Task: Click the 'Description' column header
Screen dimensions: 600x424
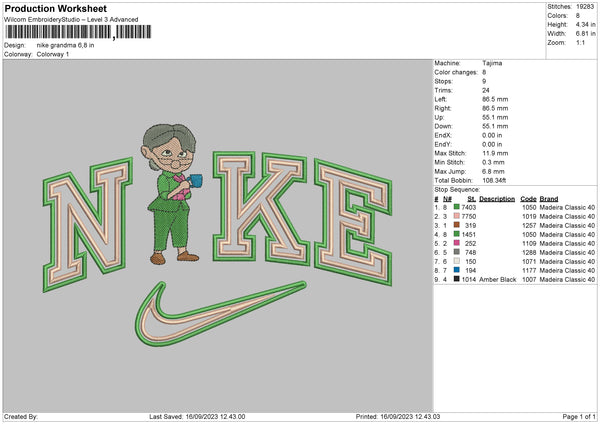Action: [x=497, y=199]
